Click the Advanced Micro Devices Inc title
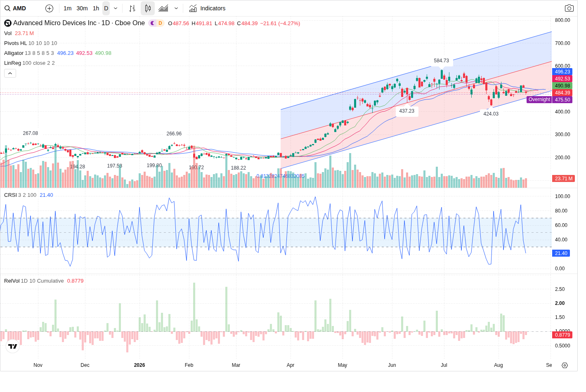This screenshot has width=586, height=392. 55,23
